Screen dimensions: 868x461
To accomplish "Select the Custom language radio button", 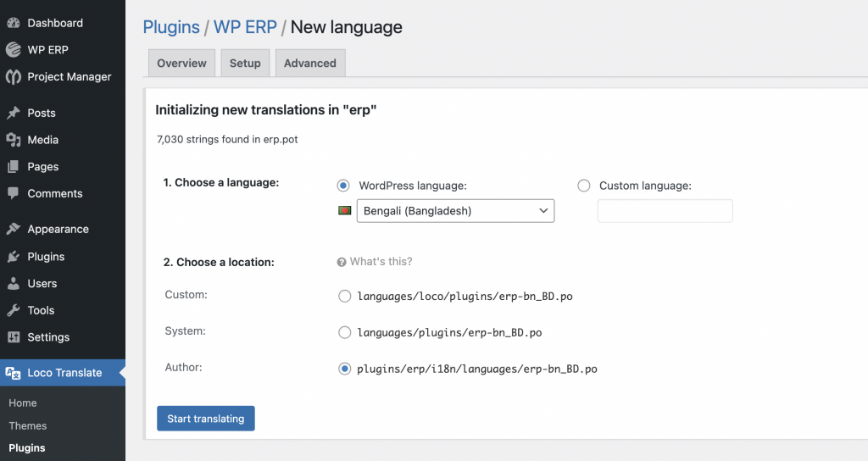I will coord(584,186).
